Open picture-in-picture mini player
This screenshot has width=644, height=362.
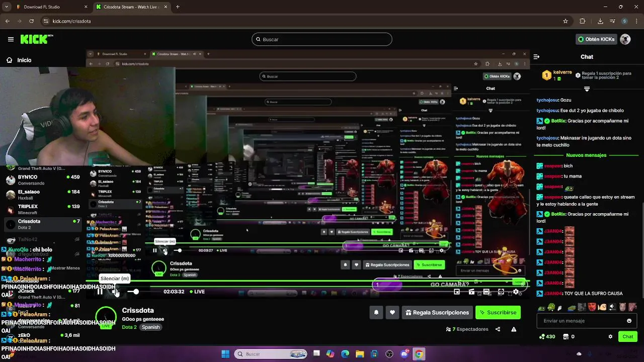456,292
